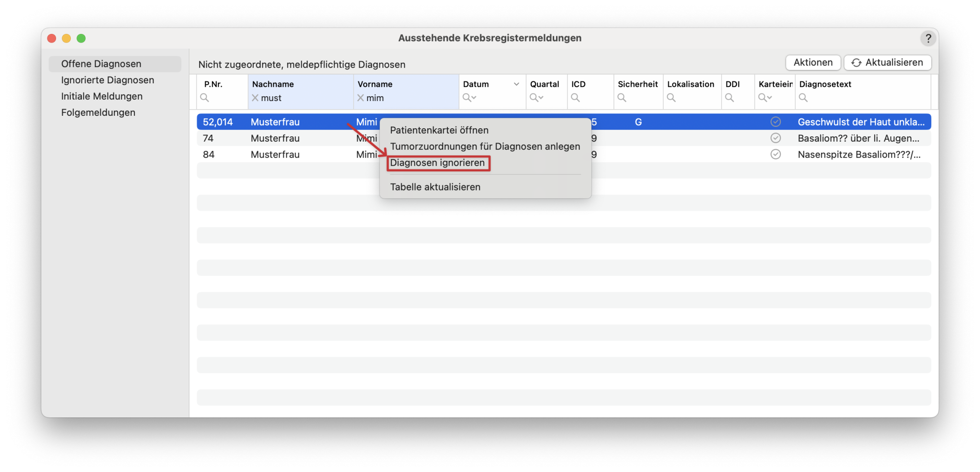Toggle the checkmark on row 84
The height and width of the screenshot is (472, 980).
pos(776,154)
